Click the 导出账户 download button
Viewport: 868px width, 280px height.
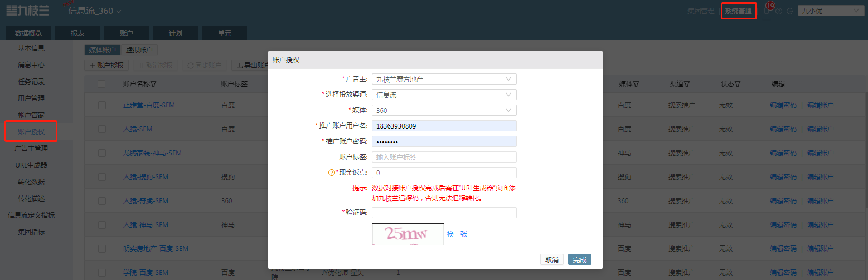click(253, 66)
